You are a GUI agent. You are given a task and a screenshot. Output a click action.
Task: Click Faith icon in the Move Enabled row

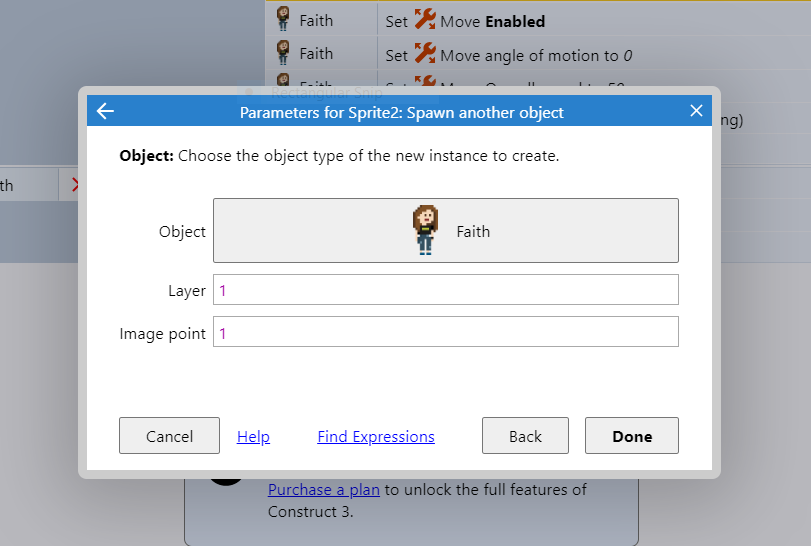(x=283, y=19)
